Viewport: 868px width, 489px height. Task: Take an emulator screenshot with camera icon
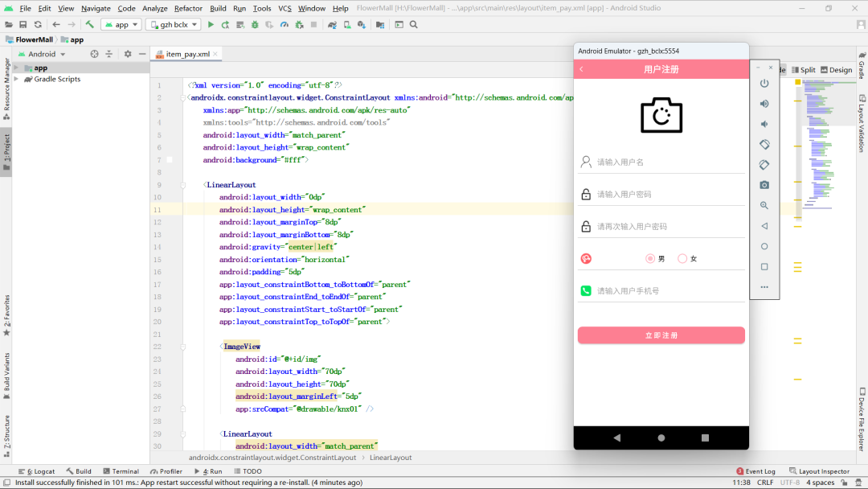tap(764, 185)
